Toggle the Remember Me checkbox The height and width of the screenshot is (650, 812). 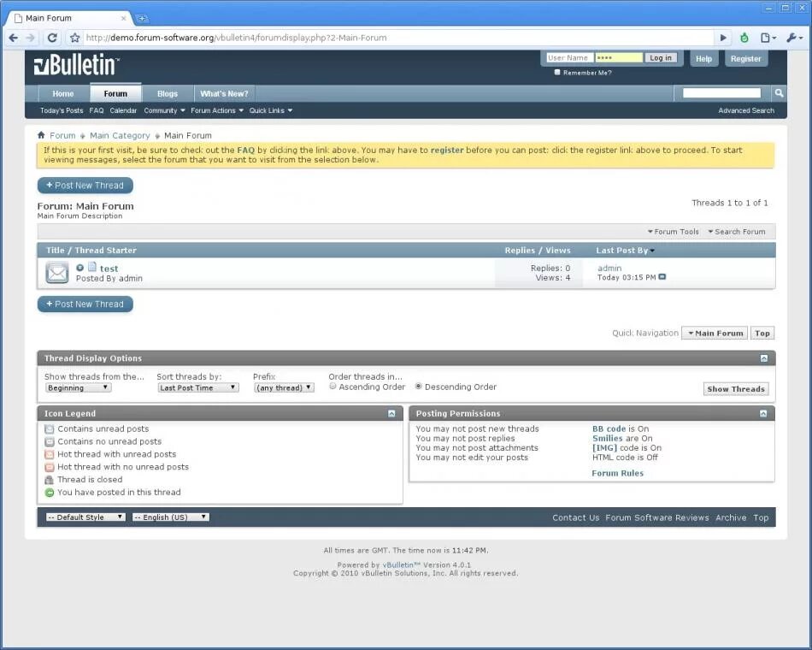pyautogui.click(x=557, y=72)
